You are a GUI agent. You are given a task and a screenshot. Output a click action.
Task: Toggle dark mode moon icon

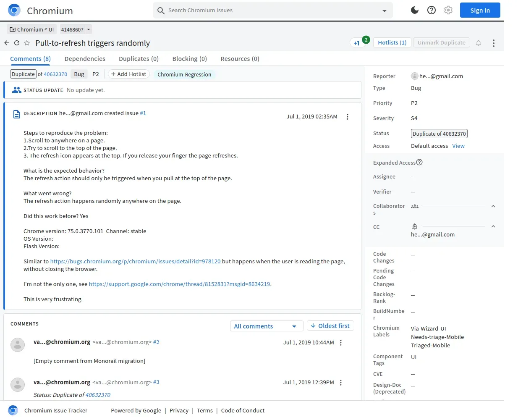[415, 10]
